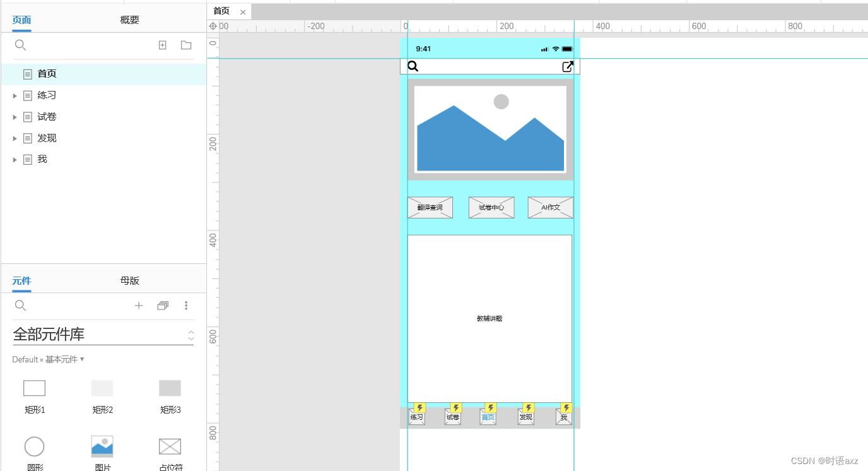868x471 pixels.
Task: Click page icon next to 发现
Action: [28, 138]
